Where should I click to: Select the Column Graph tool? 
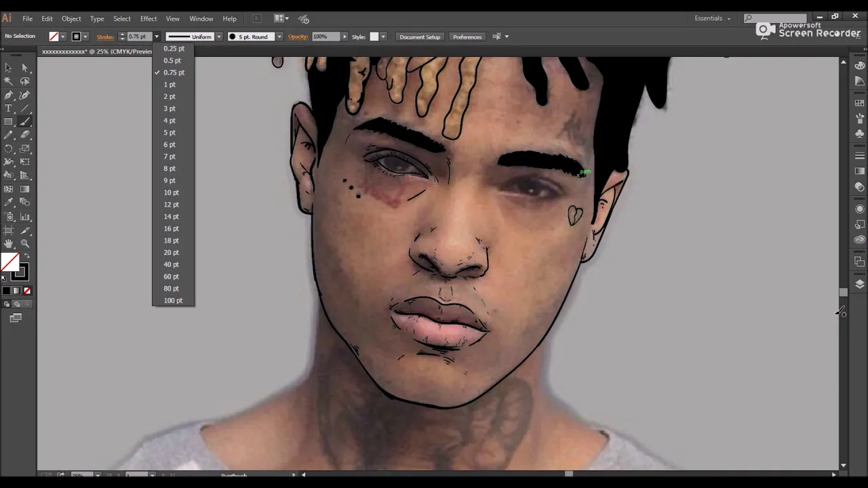(25, 217)
